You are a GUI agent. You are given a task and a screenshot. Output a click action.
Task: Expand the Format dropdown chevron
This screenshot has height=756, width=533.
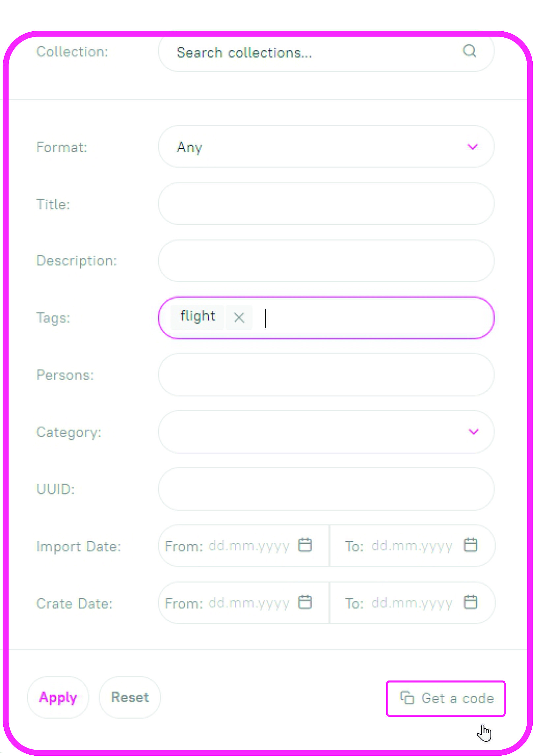coord(473,147)
